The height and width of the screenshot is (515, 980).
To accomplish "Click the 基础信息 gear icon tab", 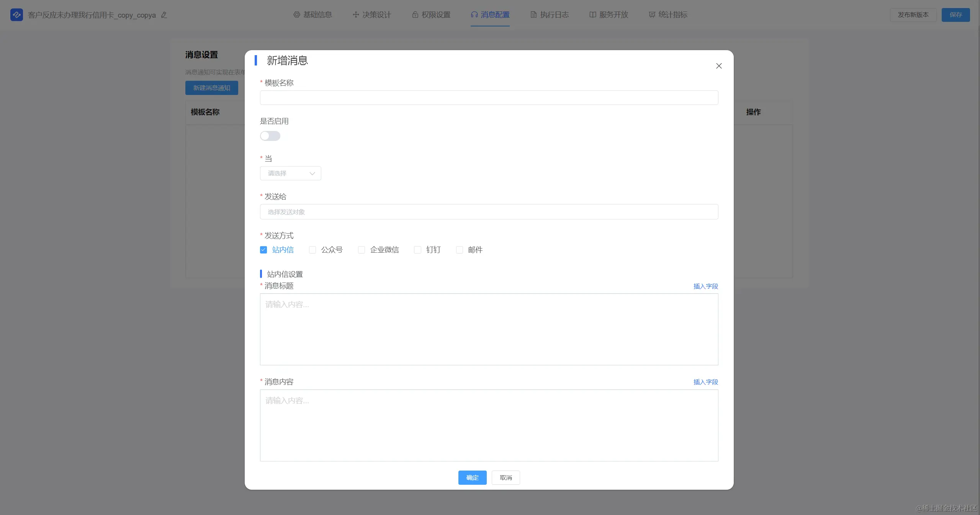I will coord(296,15).
